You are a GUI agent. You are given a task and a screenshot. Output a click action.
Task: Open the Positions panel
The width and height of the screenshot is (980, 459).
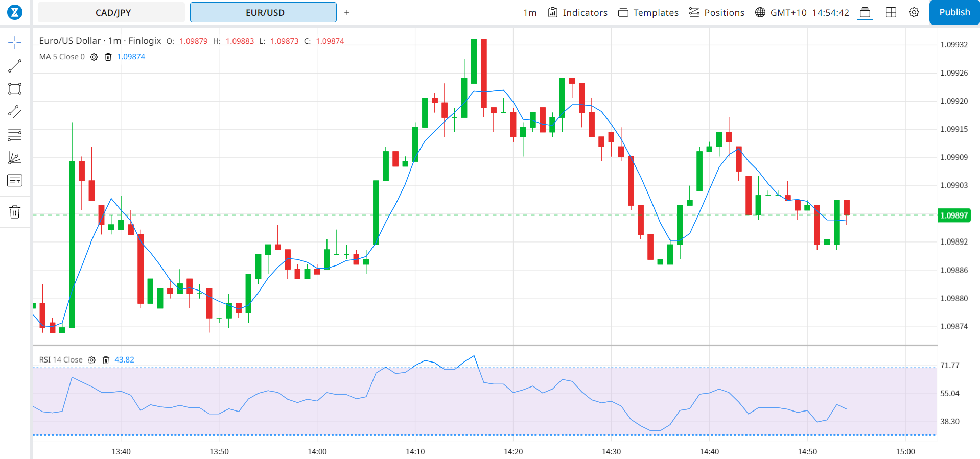coord(717,13)
